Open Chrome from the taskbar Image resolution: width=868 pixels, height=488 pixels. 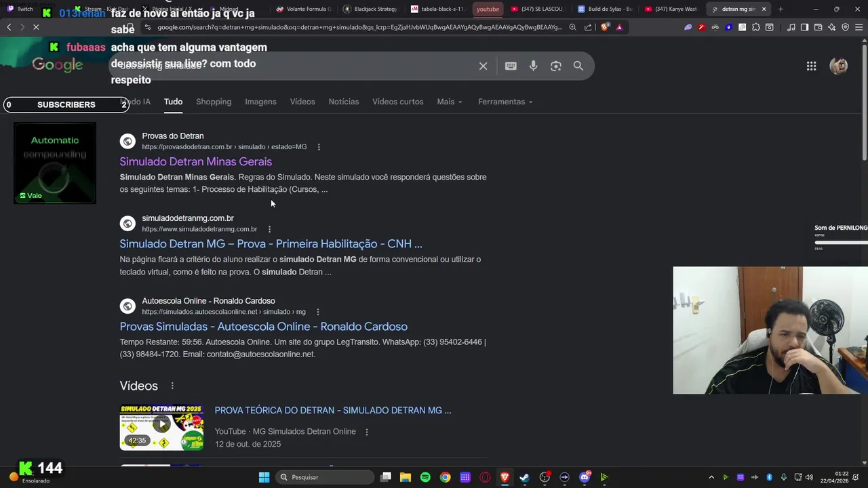(x=445, y=477)
